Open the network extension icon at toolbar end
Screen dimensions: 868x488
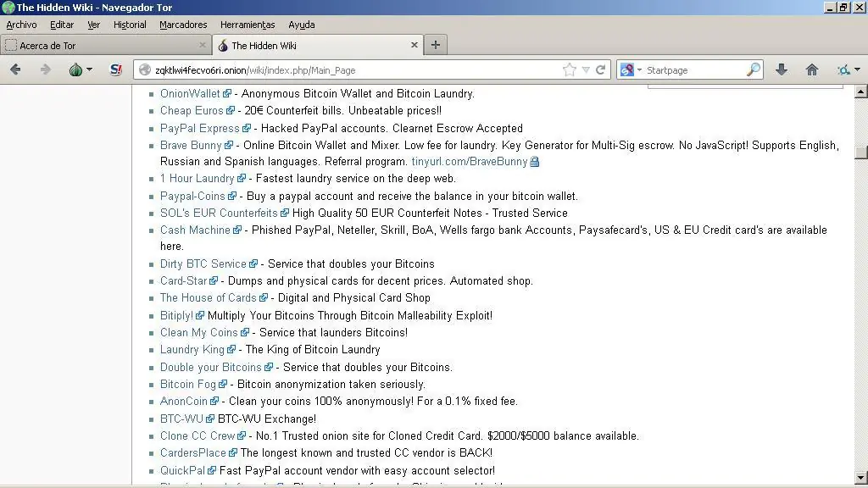(x=843, y=69)
